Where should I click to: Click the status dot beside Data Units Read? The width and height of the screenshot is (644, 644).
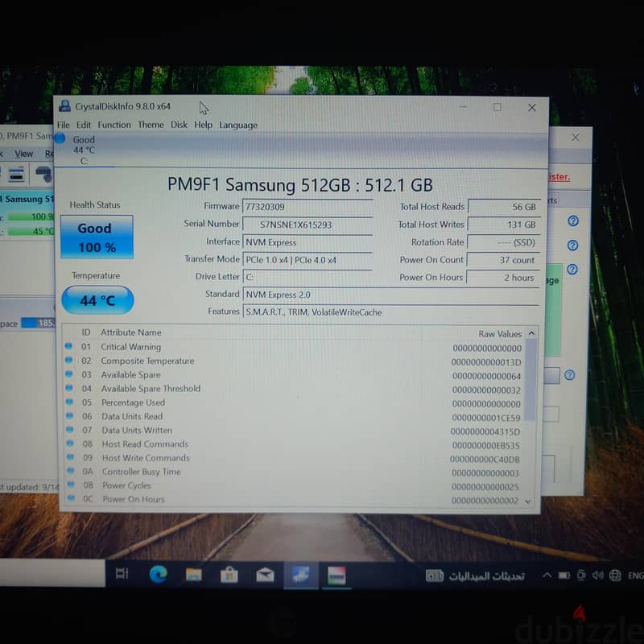70,415
